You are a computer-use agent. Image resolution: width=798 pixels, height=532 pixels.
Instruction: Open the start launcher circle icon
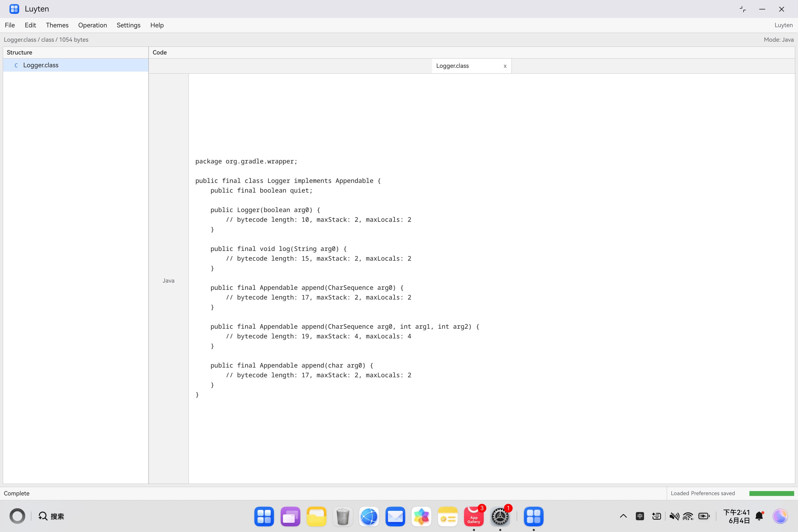coord(17,516)
